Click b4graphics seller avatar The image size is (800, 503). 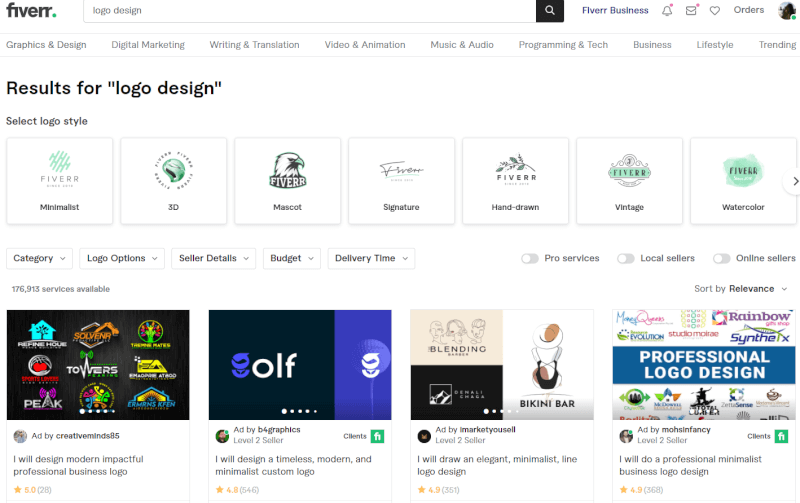pyautogui.click(x=222, y=436)
